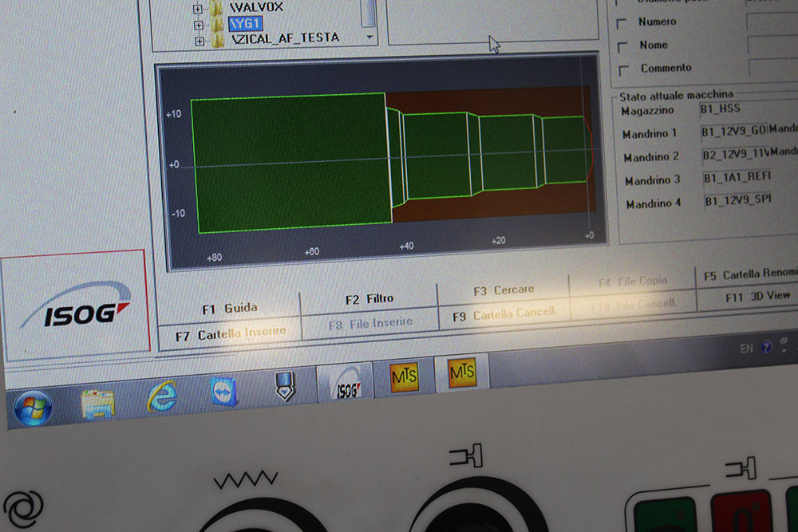Click the Nome text input field
798x532 pixels.
pyautogui.click(x=773, y=43)
